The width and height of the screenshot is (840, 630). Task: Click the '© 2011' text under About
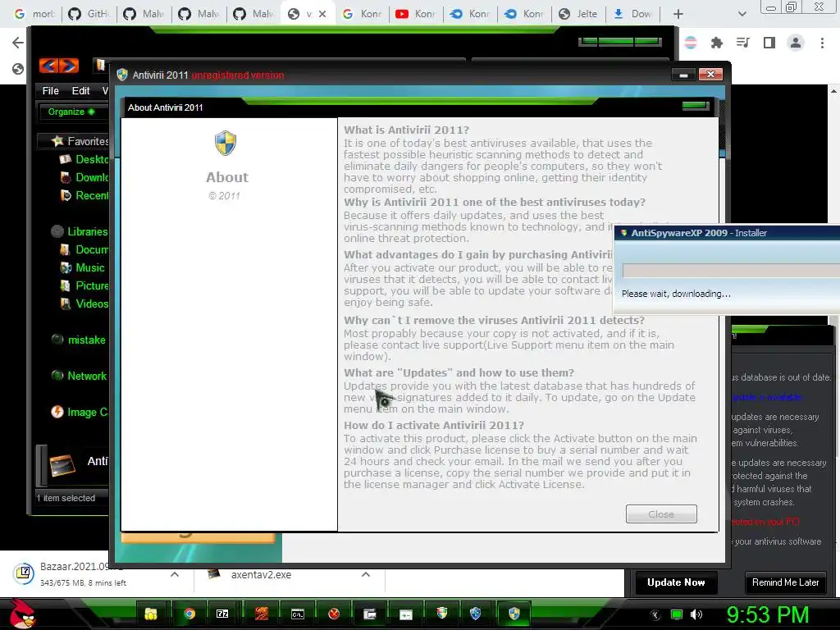point(225,196)
